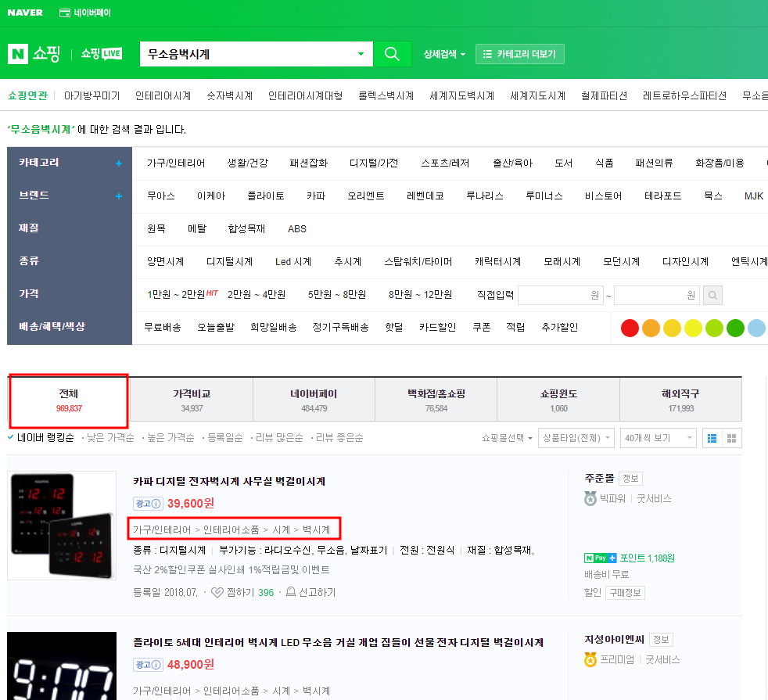
Task: Click the price range search icon
Action: [x=712, y=296]
